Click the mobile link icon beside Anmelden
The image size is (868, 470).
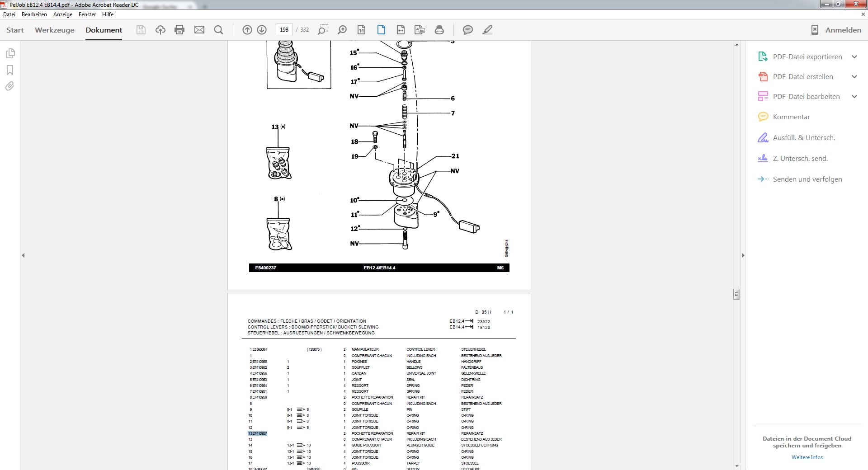(x=815, y=30)
